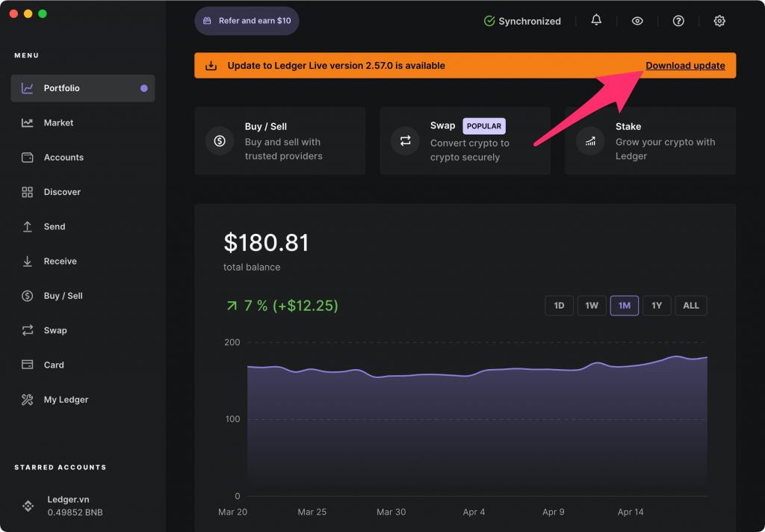Open Swap in the sidebar menu
The height and width of the screenshot is (532, 765).
tap(82, 330)
